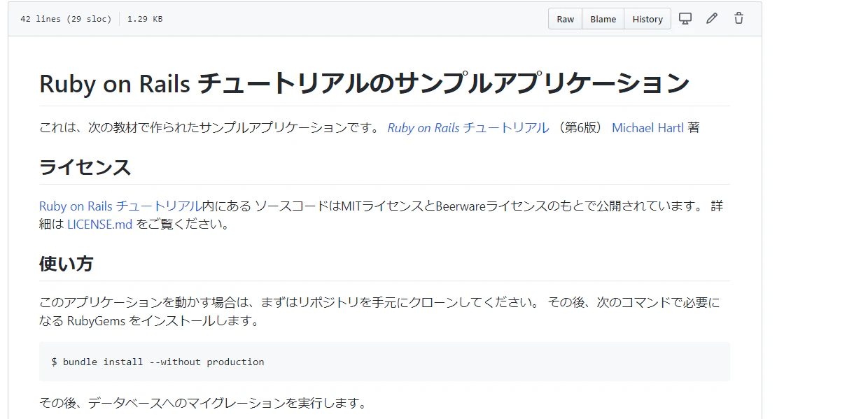Open file in GitHub Desktop icon
This screenshot has width=868, height=419.
685,19
